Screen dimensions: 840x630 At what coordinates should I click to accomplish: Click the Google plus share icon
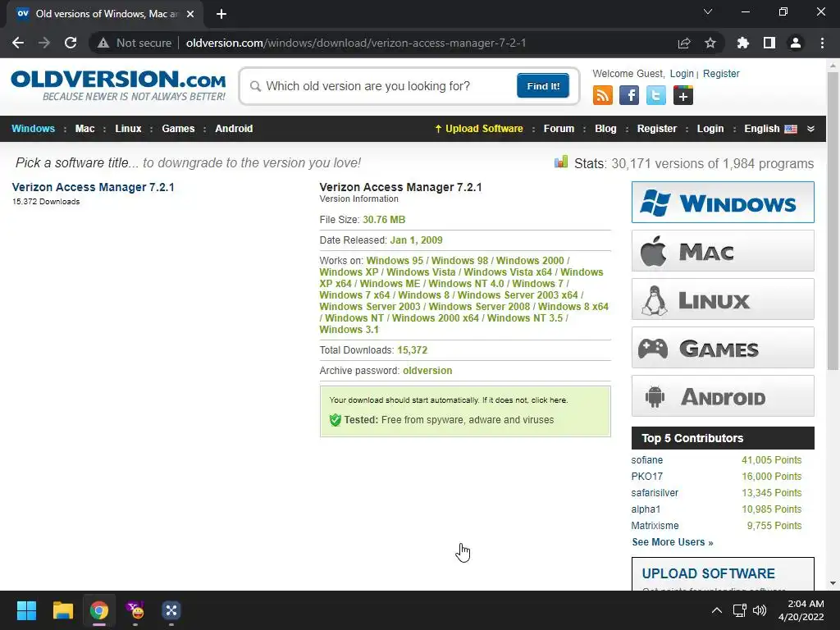683,95
